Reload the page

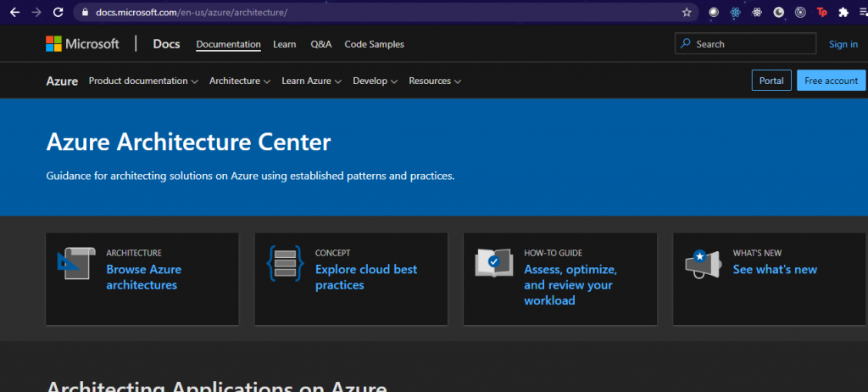[58, 13]
